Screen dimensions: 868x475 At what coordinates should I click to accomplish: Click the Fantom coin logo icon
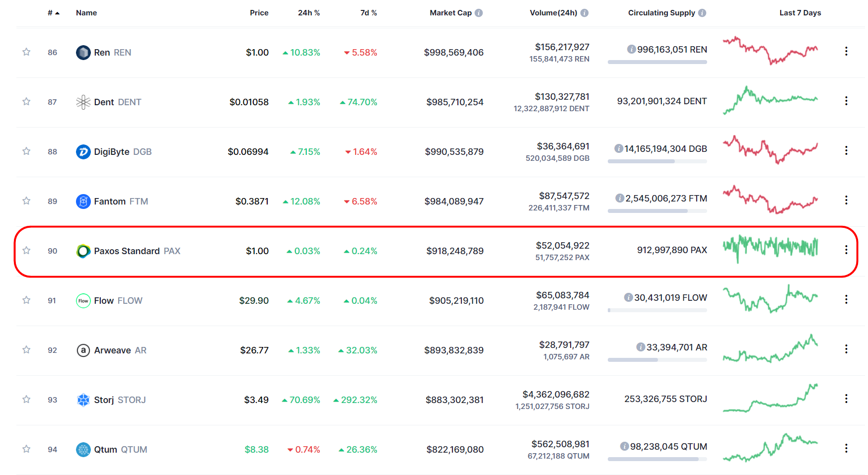(x=83, y=201)
